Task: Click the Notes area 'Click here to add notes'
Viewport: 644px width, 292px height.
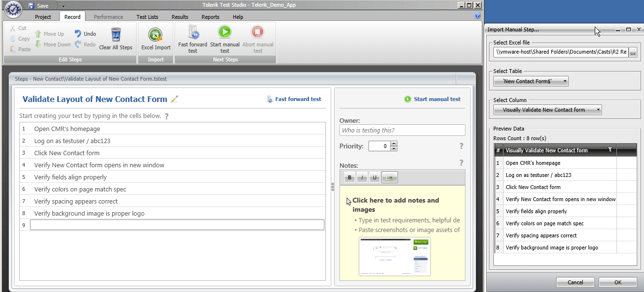Action: click(x=396, y=205)
